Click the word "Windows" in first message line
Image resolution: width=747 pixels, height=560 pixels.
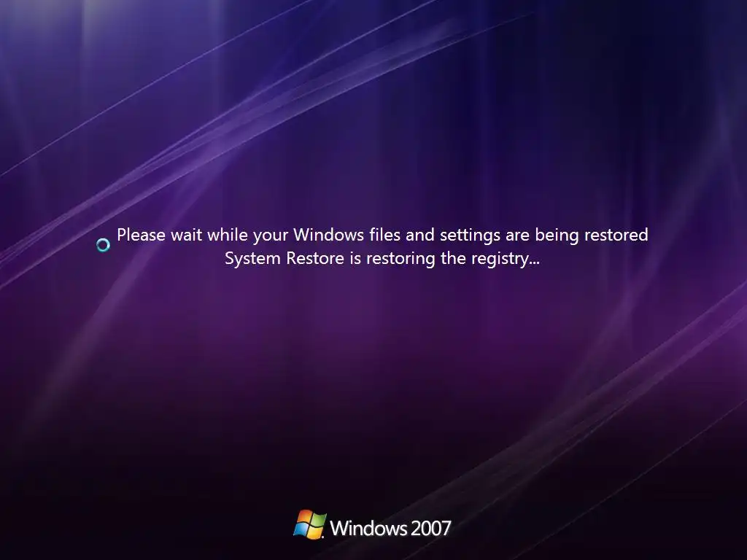coord(329,235)
